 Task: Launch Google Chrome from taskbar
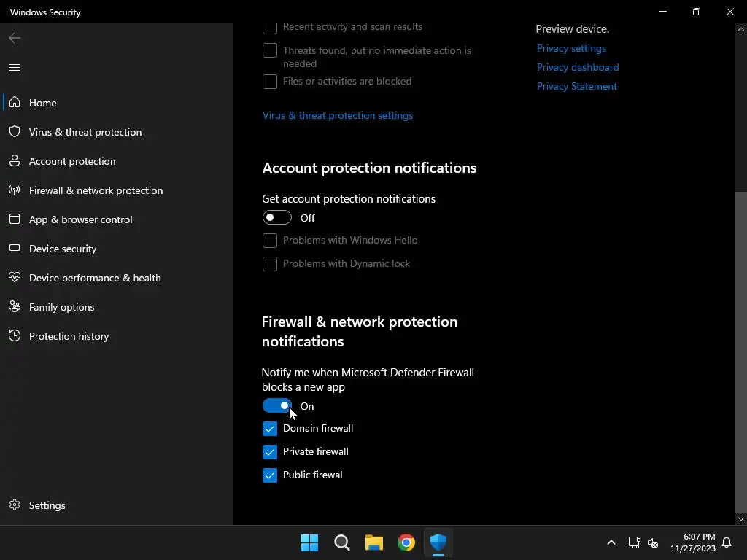pyautogui.click(x=406, y=542)
